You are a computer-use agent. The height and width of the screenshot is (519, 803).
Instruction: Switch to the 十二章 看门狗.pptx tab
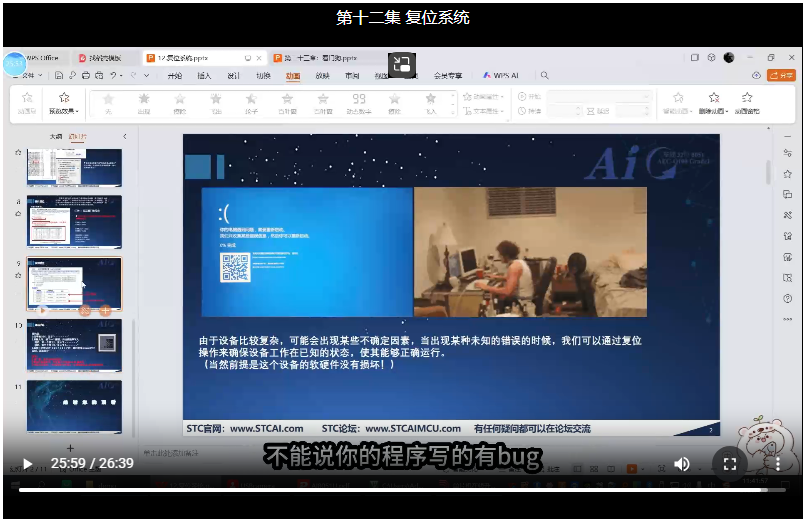point(323,58)
